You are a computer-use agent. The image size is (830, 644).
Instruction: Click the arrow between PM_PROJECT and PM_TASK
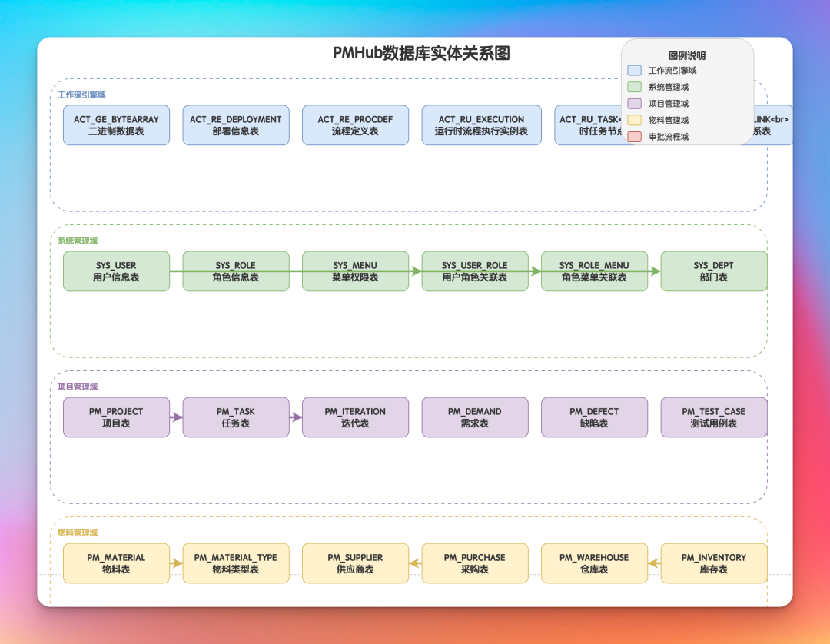[x=176, y=417]
